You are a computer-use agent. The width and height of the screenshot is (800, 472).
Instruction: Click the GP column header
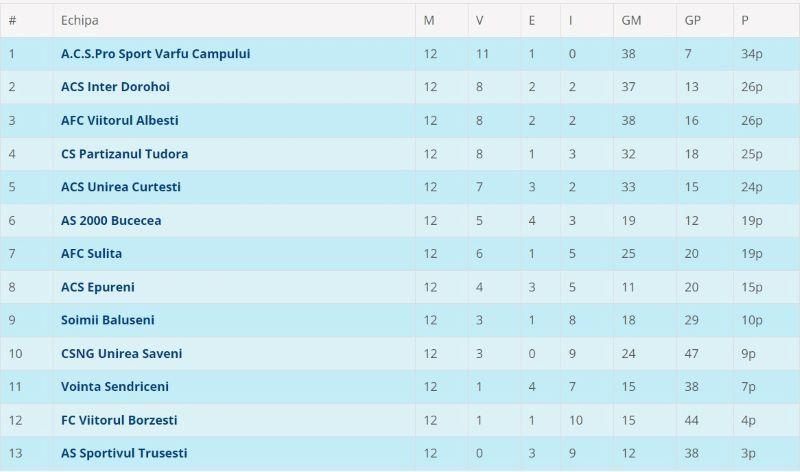693,20
